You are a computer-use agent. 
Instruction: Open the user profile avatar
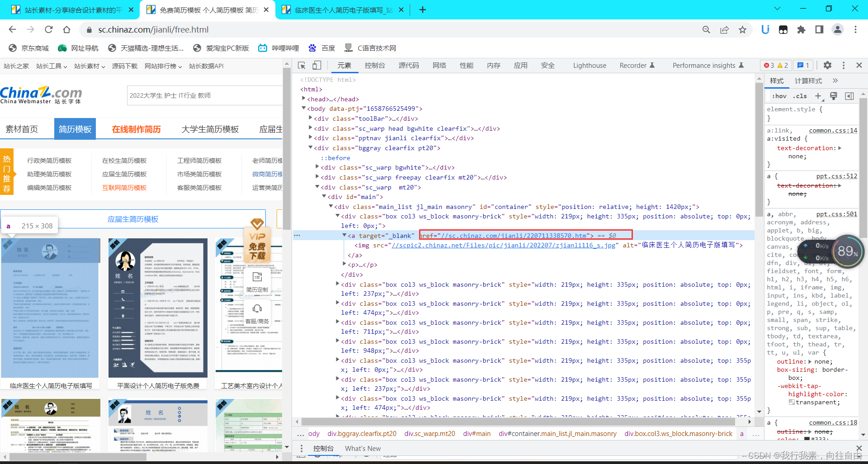pos(837,29)
